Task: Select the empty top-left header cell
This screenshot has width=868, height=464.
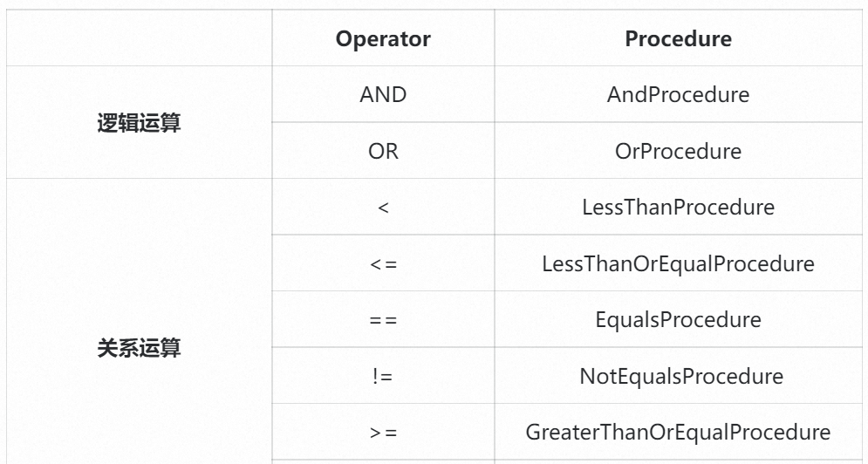Action: (139, 39)
